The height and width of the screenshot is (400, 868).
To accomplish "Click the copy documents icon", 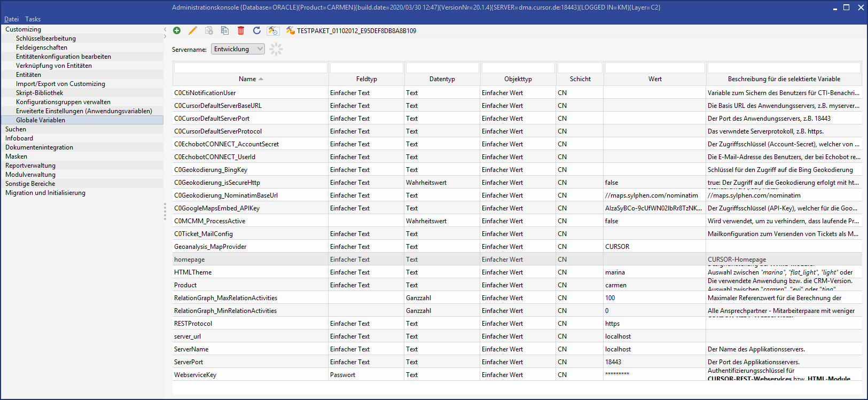I will [x=225, y=30].
